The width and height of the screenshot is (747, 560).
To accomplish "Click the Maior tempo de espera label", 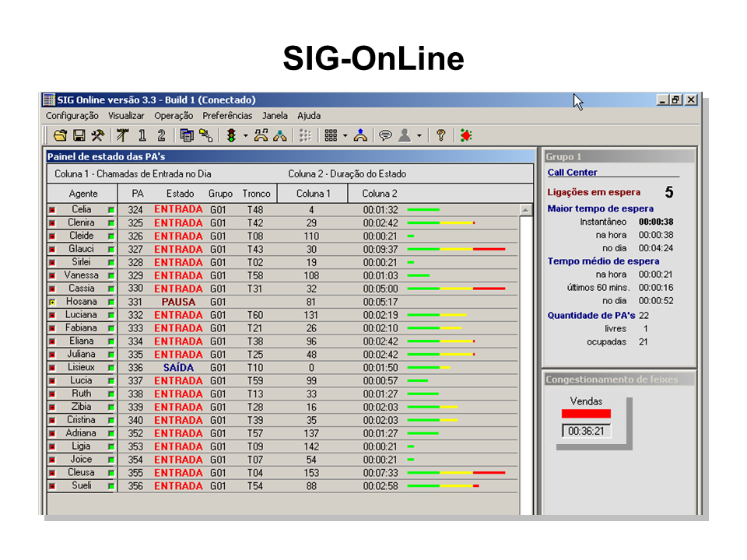I will coord(600,208).
